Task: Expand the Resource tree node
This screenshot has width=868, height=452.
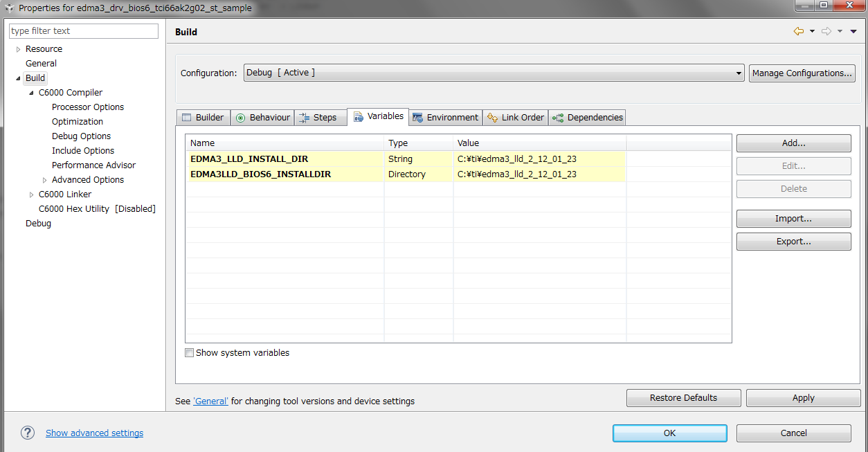Action: (18, 49)
